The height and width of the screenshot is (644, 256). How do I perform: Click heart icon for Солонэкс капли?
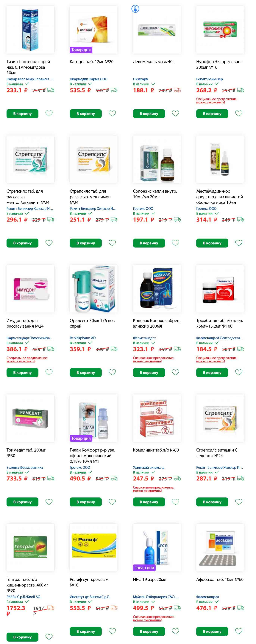click(x=176, y=243)
